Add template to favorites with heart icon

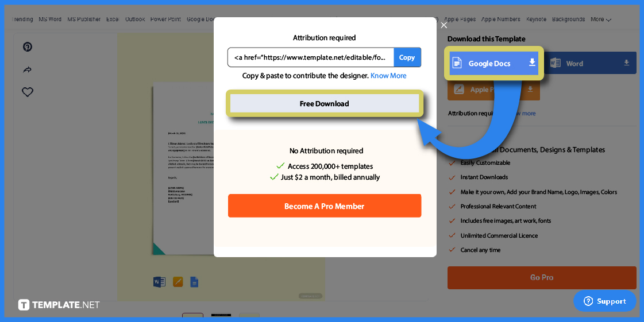28,92
